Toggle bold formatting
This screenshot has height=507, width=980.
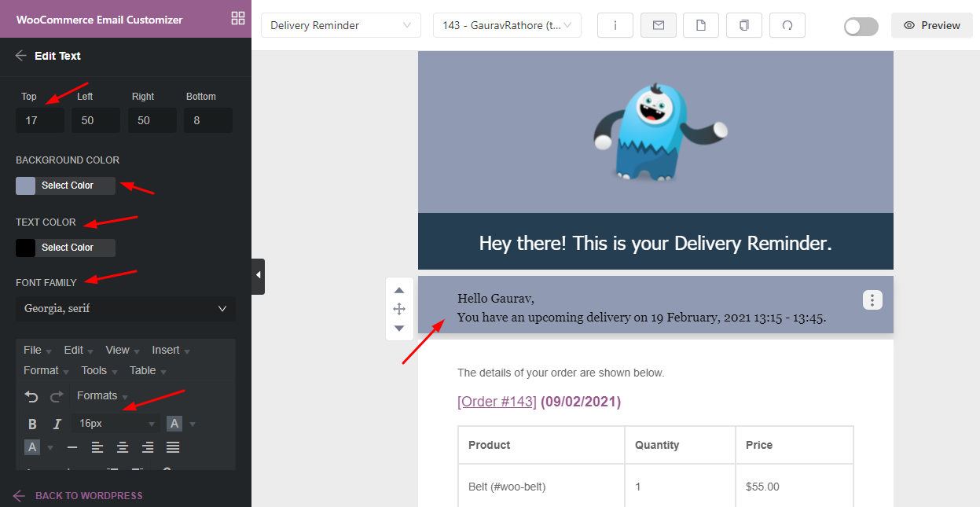(32, 424)
